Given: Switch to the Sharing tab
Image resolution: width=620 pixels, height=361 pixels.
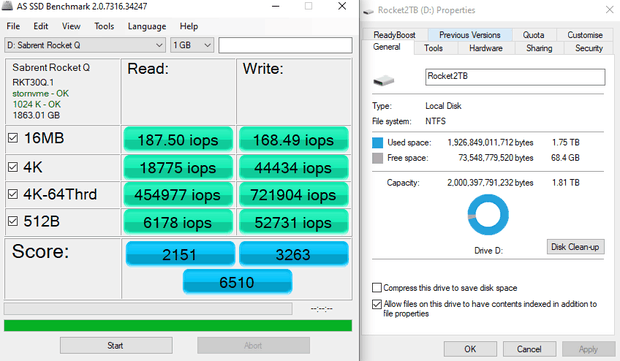Looking at the screenshot, I should pyautogui.click(x=539, y=48).
